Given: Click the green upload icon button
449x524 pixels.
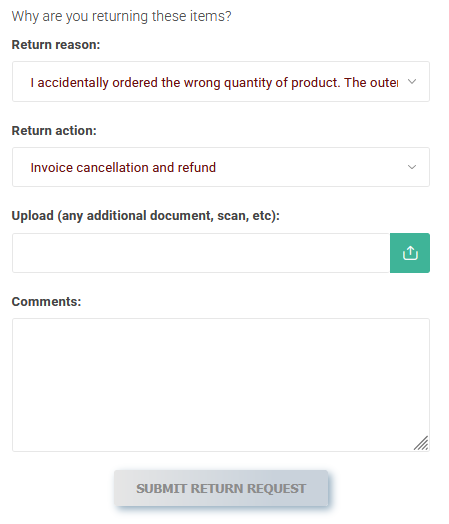Looking at the screenshot, I should click(x=410, y=253).
